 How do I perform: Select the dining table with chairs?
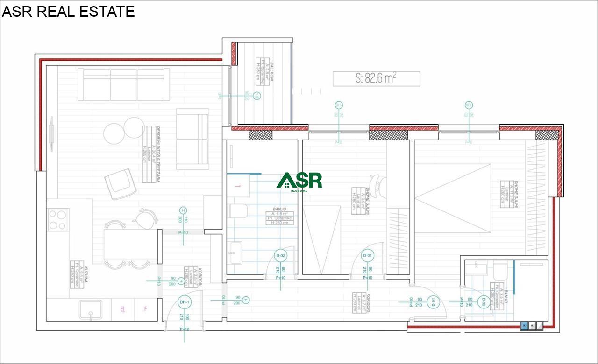click(x=129, y=245)
